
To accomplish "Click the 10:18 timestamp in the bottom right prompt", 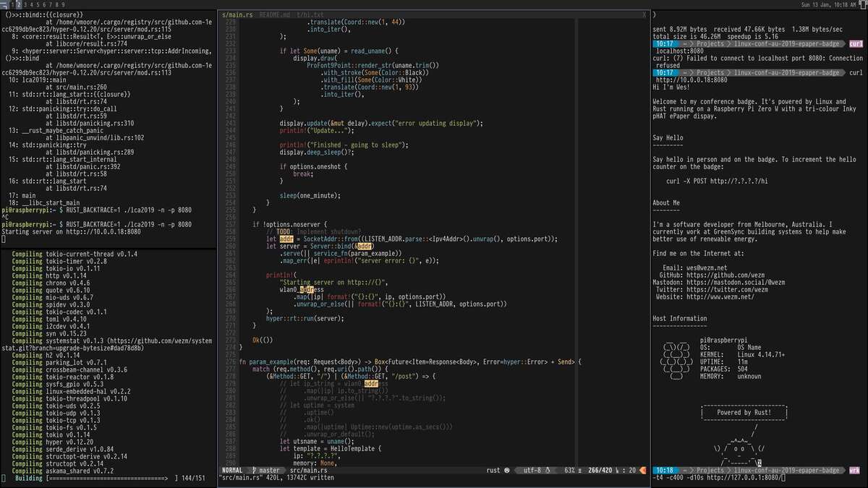I will pyautogui.click(x=663, y=470).
